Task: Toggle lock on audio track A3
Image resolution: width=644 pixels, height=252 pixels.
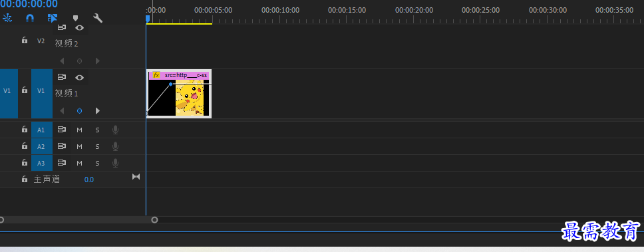Action: [25, 162]
